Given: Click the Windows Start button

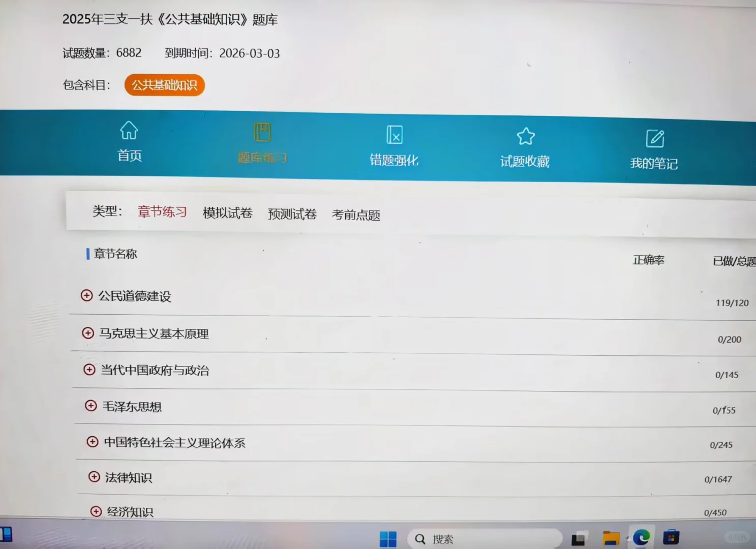Looking at the screenshot, I should [389, 538].
